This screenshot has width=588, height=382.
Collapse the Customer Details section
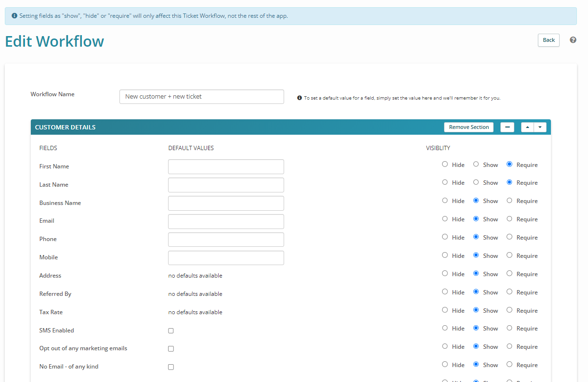coord(507,127)
